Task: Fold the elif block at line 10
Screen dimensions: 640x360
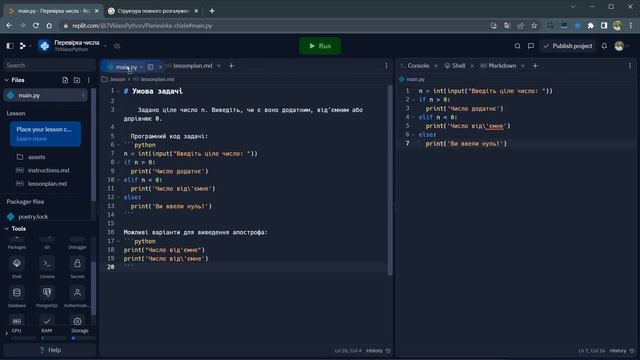Action: 118,180
